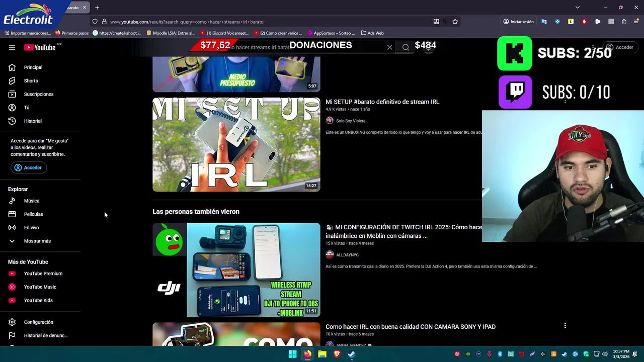Screen dimensions: 644x362
Task: Open the browser application menu
Action: pyautogui.click(x=636, y=22)
